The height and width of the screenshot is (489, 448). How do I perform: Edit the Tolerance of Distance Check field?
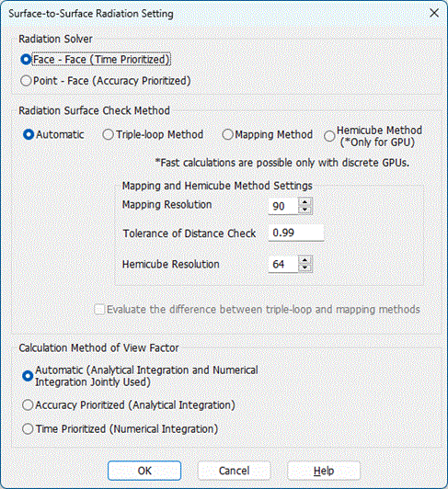tap(296, 233)
